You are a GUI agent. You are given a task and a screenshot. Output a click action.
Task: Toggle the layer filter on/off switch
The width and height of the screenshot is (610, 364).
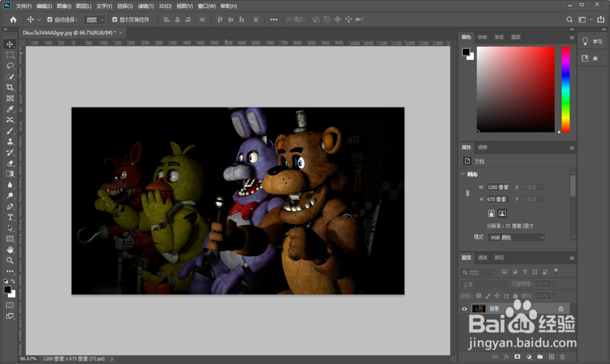pos(556,271)
